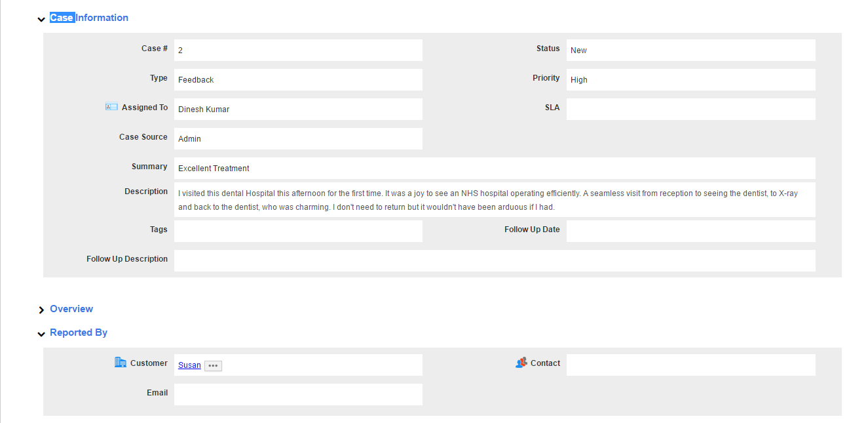Click the Reported By heading
Viewport: 868px width, 423px height.
pos(79,332)
